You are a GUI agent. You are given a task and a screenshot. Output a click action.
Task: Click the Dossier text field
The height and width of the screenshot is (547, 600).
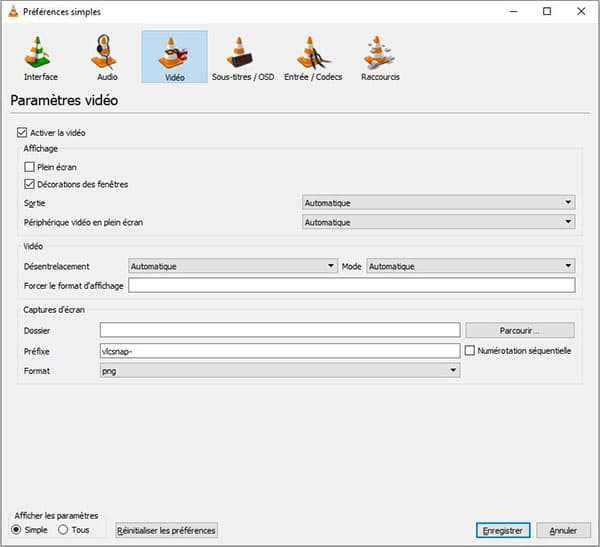coord(279,330)
